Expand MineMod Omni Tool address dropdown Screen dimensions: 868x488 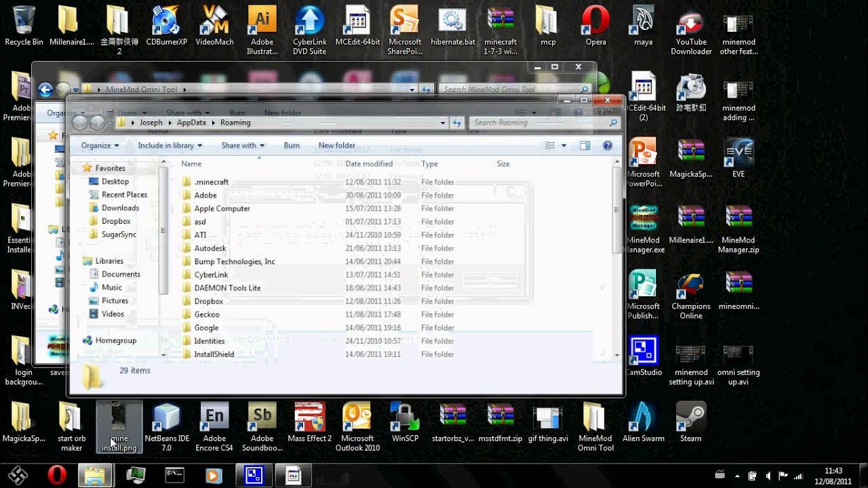click(412, 89)
